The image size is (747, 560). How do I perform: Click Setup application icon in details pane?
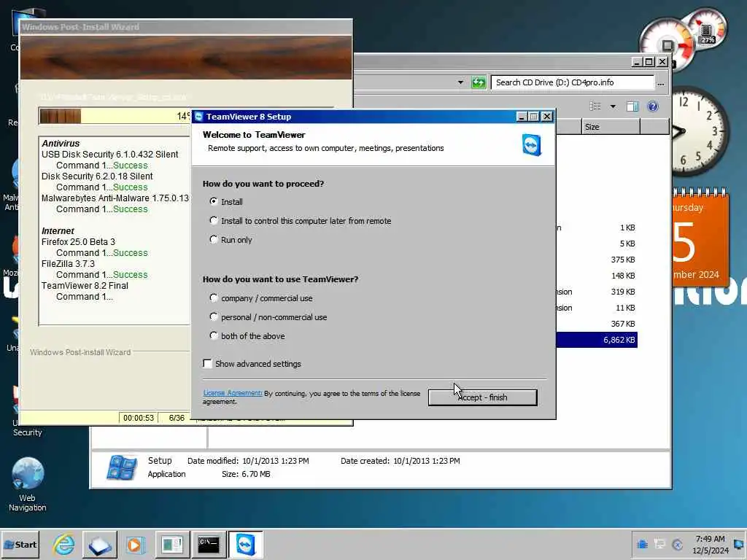pos(122,467)
